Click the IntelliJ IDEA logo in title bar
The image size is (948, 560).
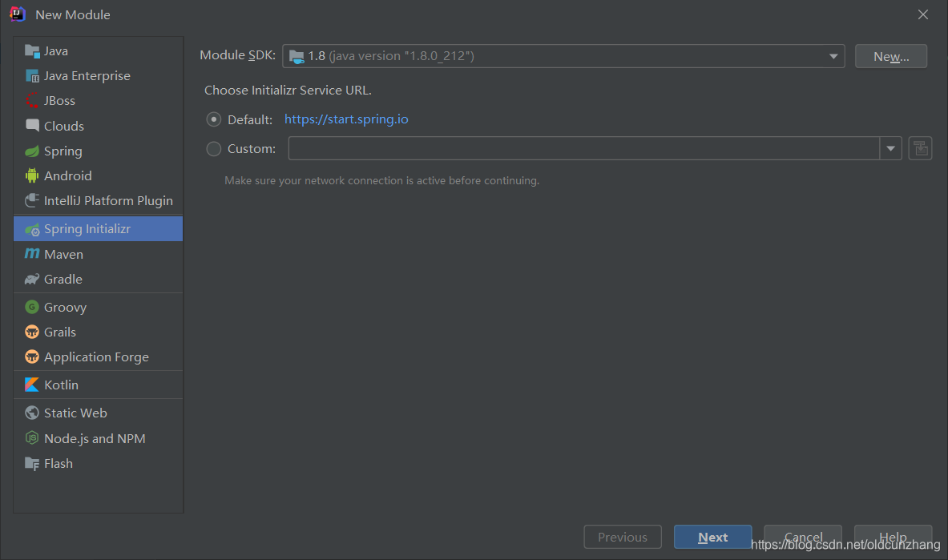pyautogui.click(x=18, y=14)
